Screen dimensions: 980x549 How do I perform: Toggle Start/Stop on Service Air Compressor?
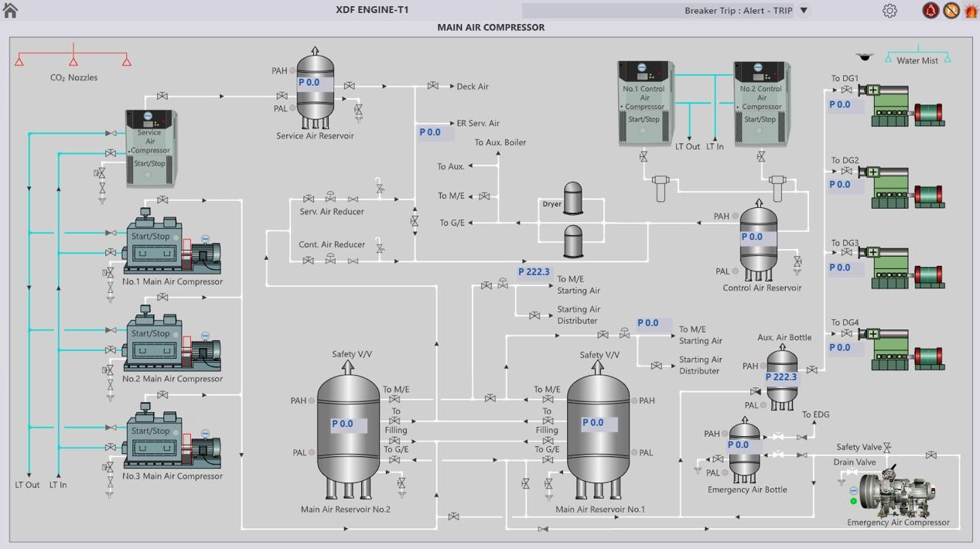coord(149,164)
